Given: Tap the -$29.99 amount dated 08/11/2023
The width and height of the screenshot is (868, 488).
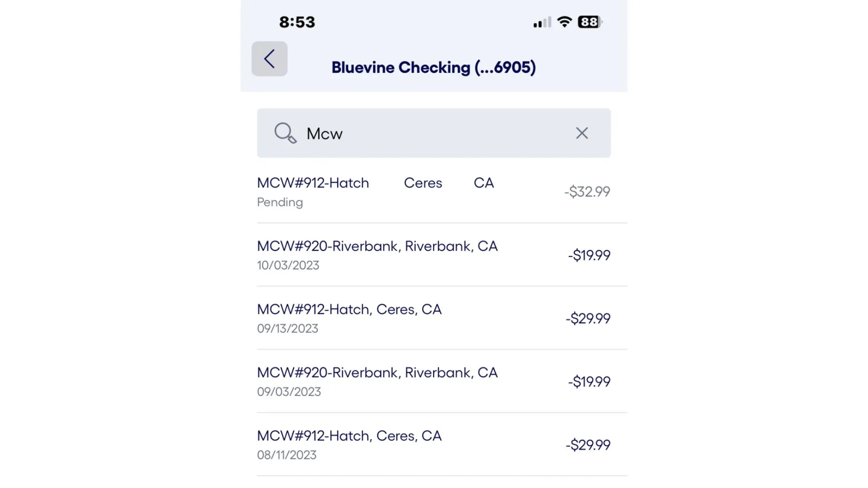Looking at the screenshot, I should tap(588, 445).
